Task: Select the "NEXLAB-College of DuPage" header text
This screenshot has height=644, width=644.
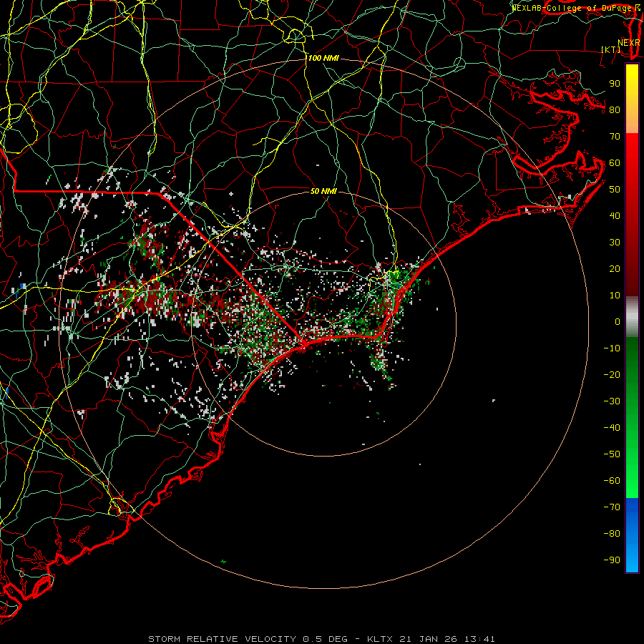Action: (572, 8)
